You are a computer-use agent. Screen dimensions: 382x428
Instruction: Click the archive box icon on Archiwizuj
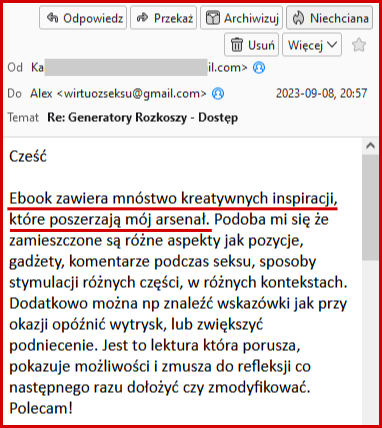pos(213,18)
